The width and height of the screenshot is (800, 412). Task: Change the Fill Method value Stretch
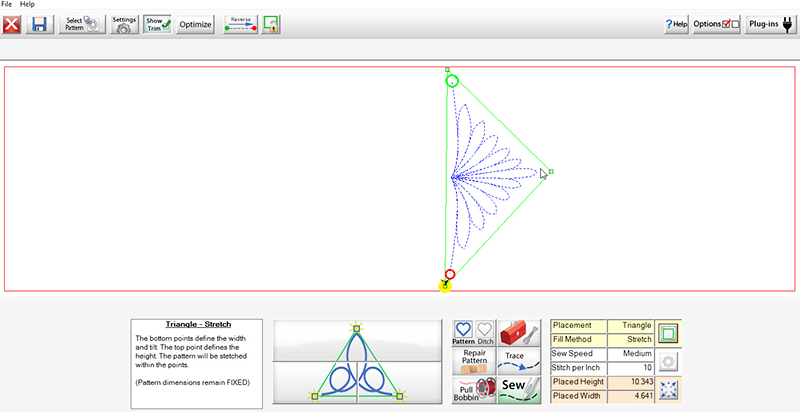click(x=629, y=340)
